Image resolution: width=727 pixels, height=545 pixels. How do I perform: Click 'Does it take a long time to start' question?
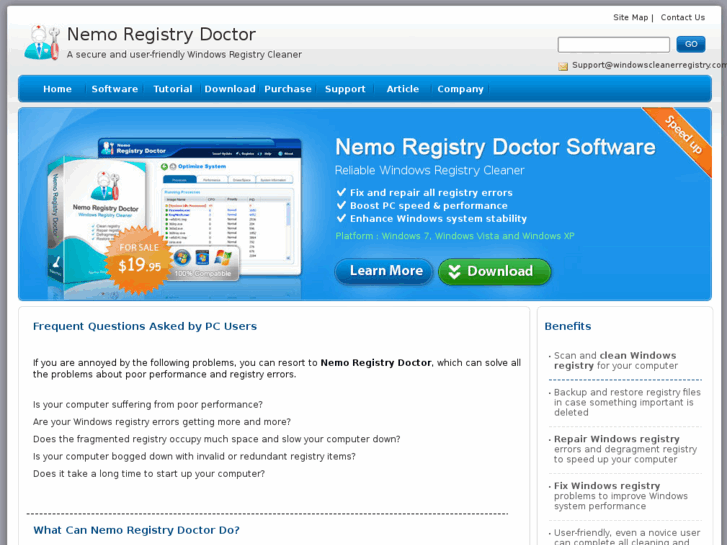click(x=149, y=474)
